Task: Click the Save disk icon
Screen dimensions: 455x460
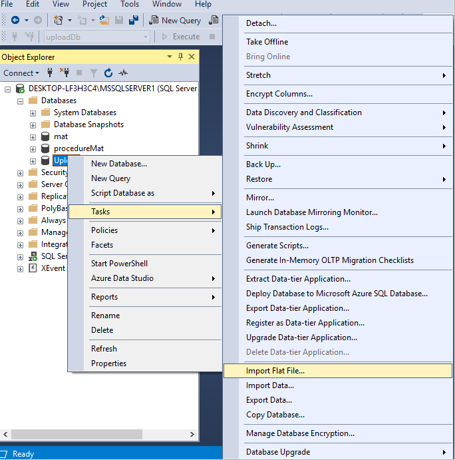Action: (x=119, y=20)
